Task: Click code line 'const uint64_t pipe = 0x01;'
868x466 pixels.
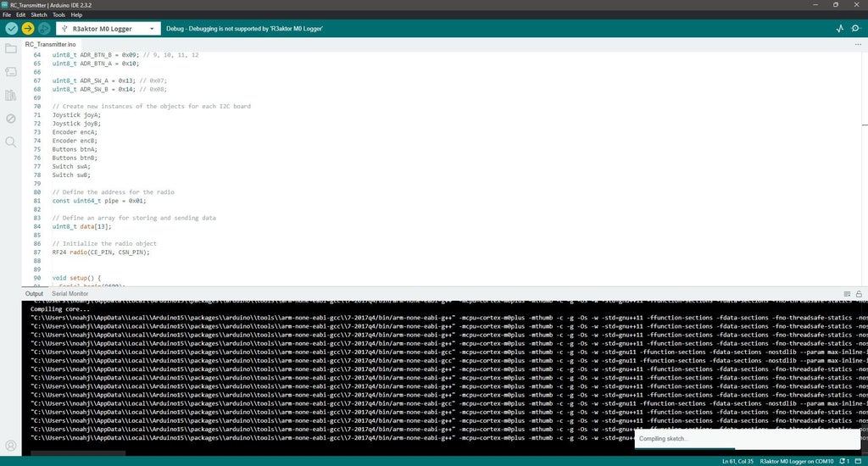Action: [99, 201]
